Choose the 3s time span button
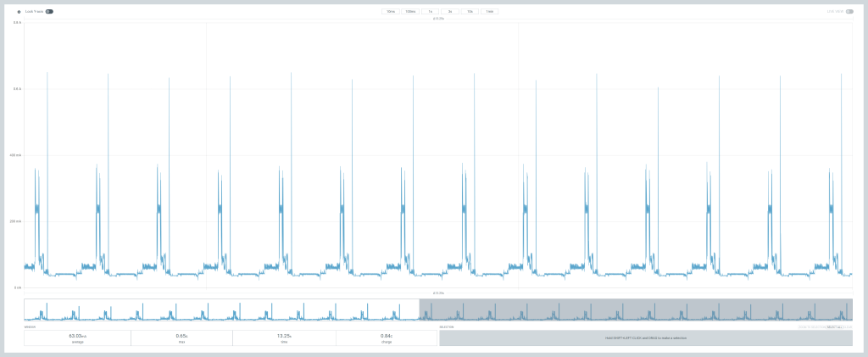This screenshot has height=357, width=868. (x=450, y=12)
